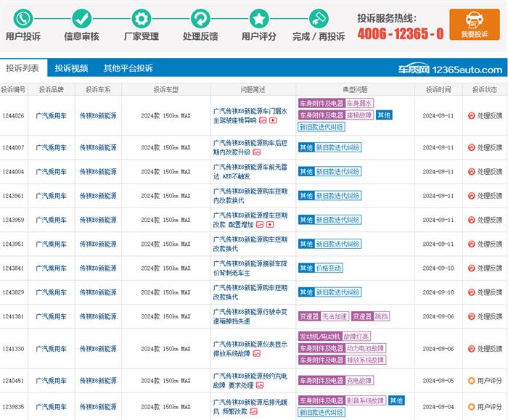This screenshot has width=508, height=420.
Task: Click the 价格变动 issue tag
Action: point(329,268)
